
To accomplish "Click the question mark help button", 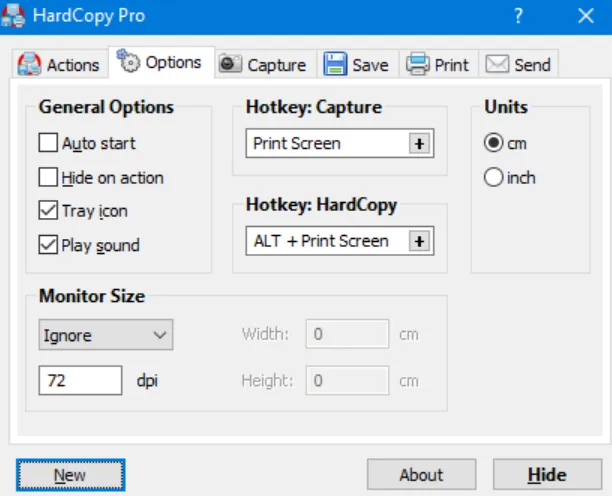I will click(x=518, y=16).
